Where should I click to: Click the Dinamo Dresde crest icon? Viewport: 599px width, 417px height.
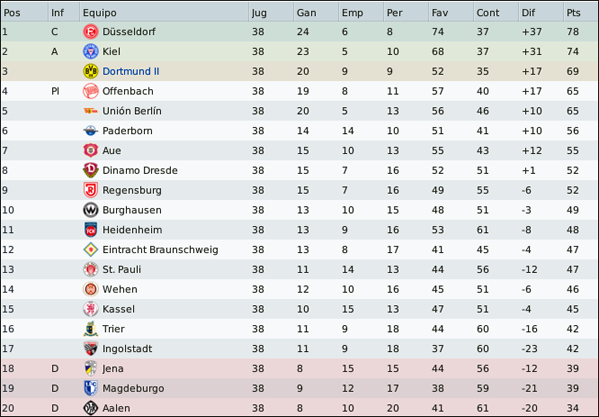coord(91,170)
